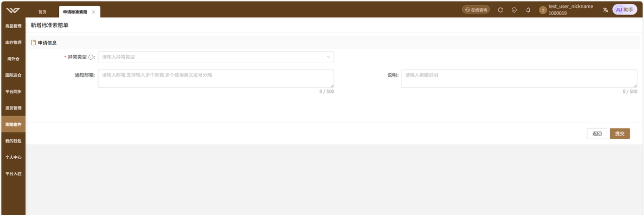
Task: Open 平台入驻 in the sidebar
Action: click(14, 173)
